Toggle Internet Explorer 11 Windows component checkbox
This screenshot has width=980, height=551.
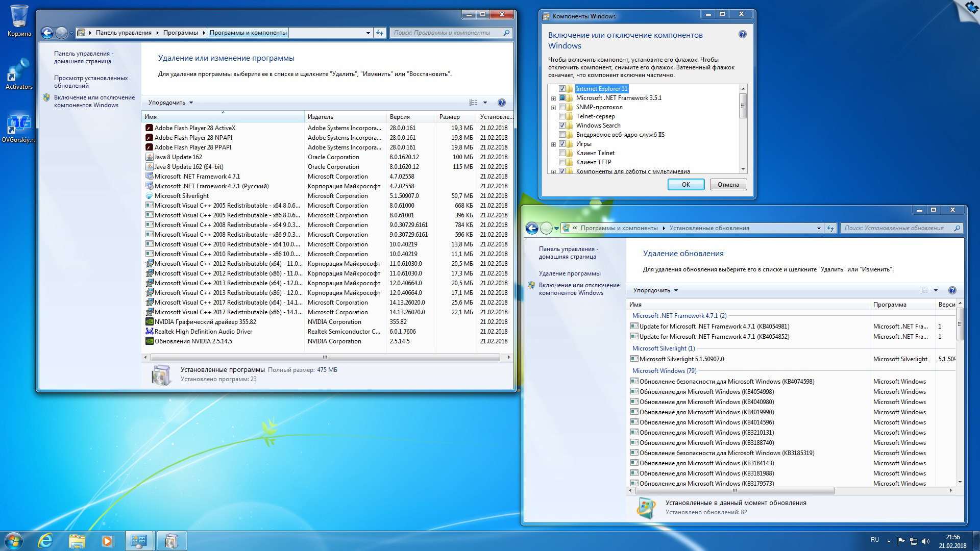pos(562,88)
